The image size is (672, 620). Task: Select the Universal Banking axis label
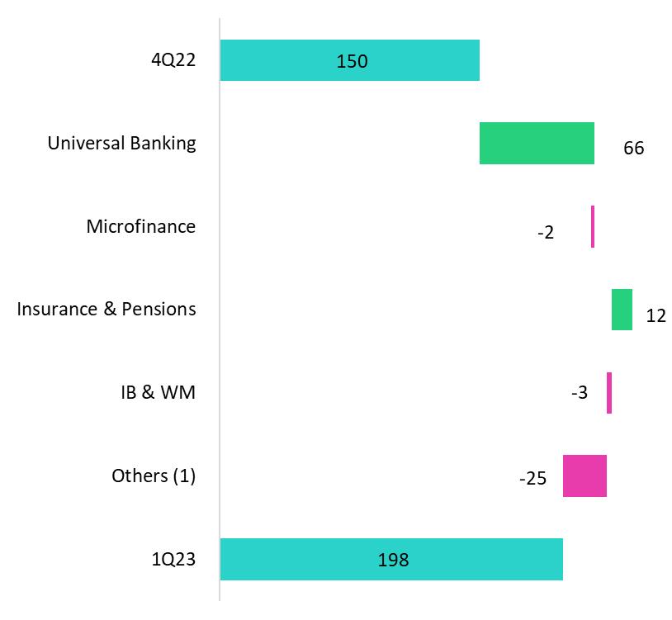coord(122,143)
